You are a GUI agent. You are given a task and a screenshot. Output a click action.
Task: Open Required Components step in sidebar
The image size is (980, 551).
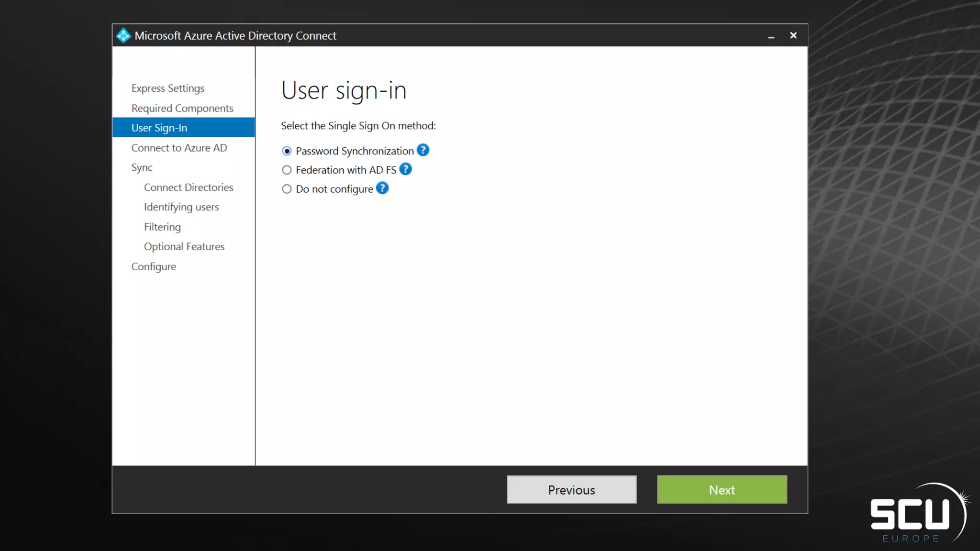click(182, 109)
